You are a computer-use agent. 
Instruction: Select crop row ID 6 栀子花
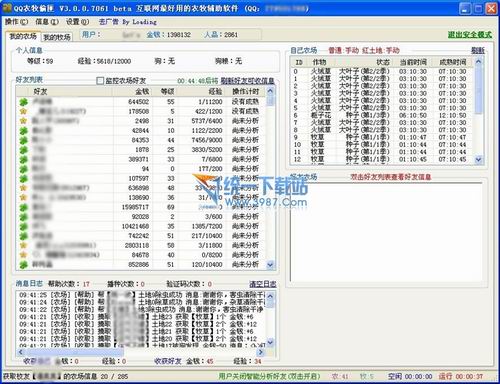383,115
